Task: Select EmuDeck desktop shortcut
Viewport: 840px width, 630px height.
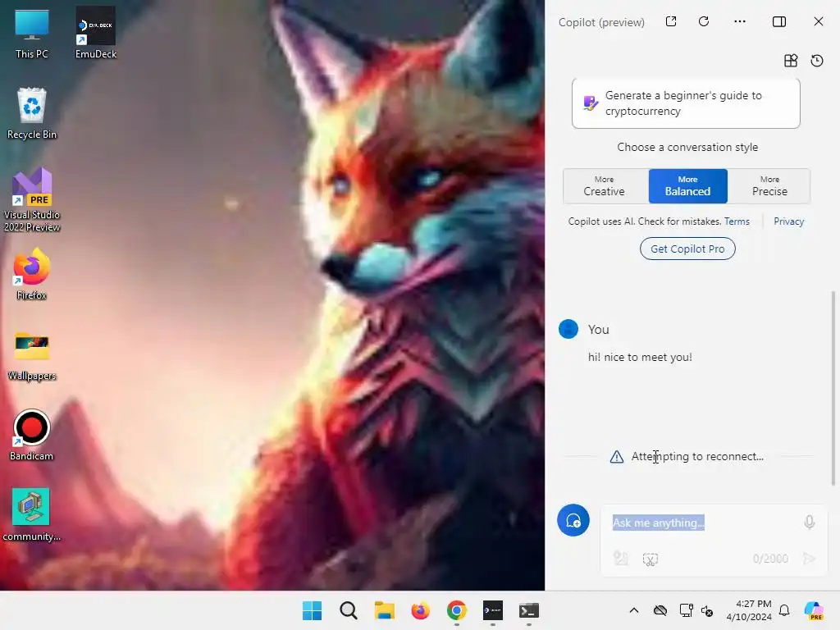Action: point(96,34)
